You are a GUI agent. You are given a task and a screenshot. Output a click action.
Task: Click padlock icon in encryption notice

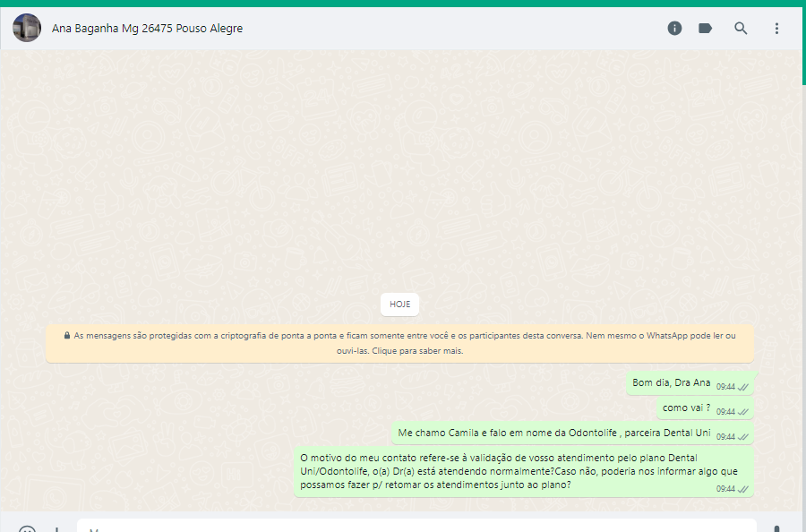pos(67,336)
